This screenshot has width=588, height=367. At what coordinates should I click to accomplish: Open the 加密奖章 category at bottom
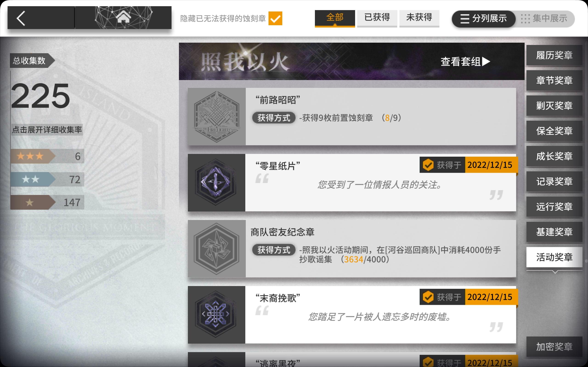tap(554, 347)
